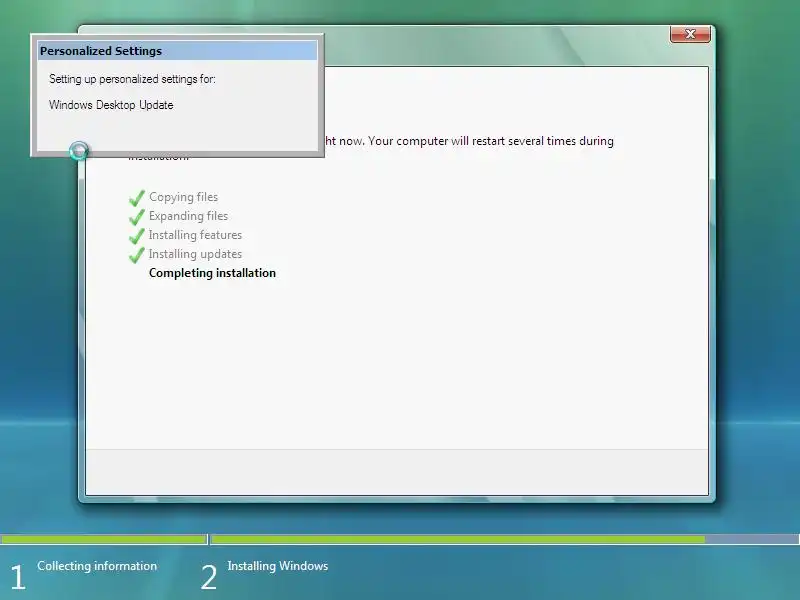Select the Copying files step text

pos(183,197)
